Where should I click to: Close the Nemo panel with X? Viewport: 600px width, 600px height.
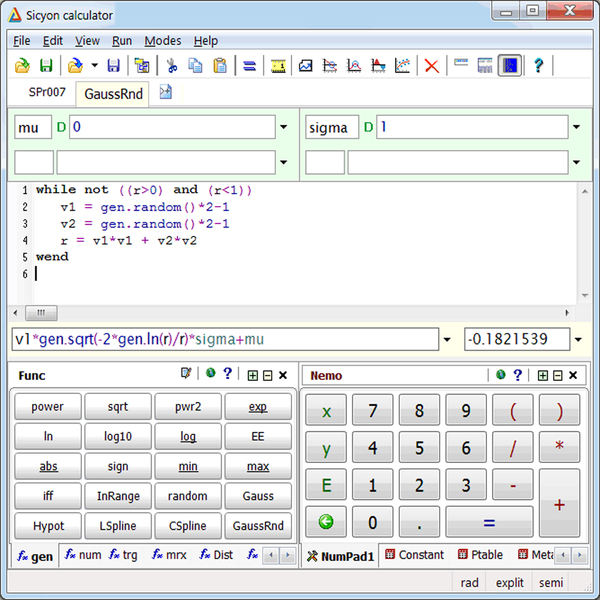point(573,375)
